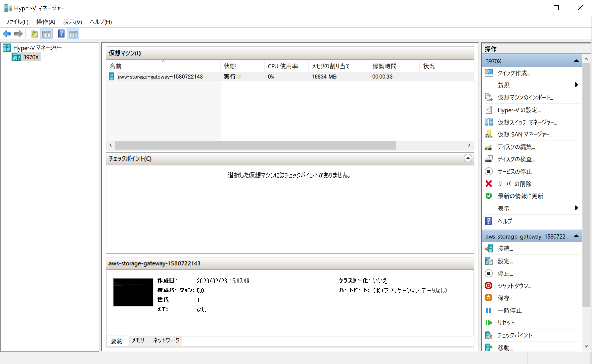
Task: Switch to the ネットワーク tab
Action: 166,340
